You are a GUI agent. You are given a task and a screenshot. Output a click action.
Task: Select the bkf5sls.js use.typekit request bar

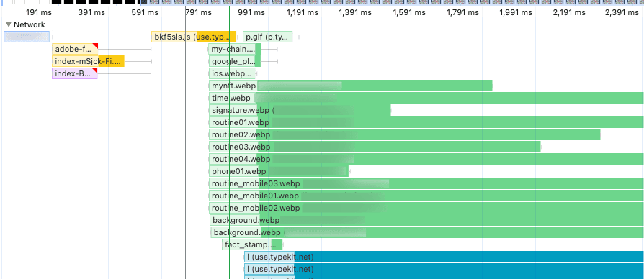tap(194, 37)
